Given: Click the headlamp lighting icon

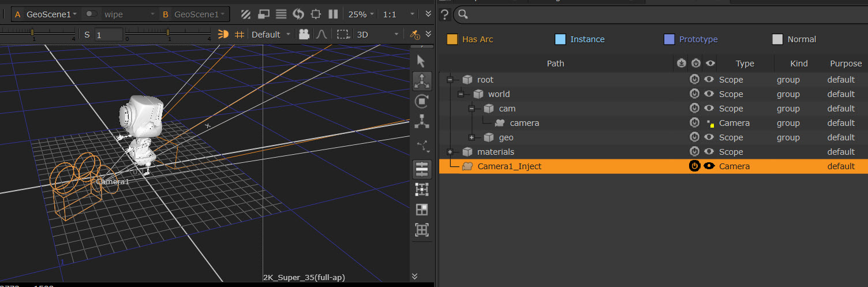Looking at the screenshot, I should 223,35.
